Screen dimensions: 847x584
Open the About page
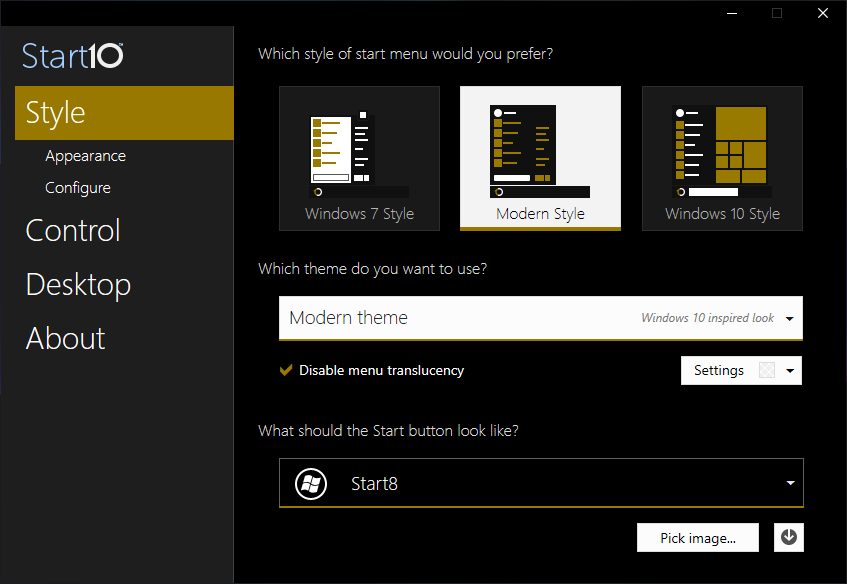[x=65, y=339]
